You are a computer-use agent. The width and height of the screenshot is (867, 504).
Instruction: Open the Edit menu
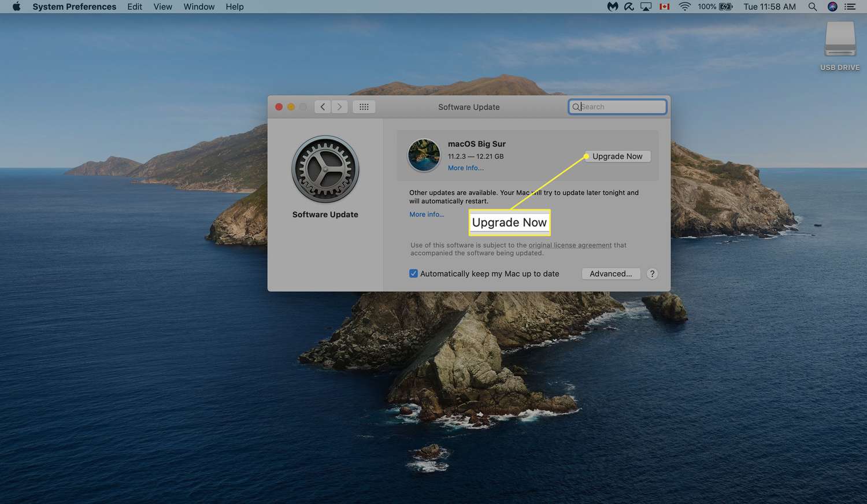[x=135, y=7]
